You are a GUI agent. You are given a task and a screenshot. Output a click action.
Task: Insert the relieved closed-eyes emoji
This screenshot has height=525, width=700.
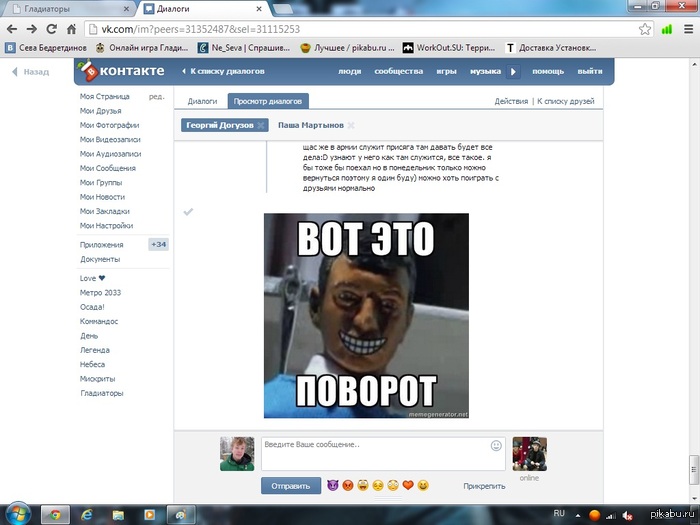click(x=378, y=485)
